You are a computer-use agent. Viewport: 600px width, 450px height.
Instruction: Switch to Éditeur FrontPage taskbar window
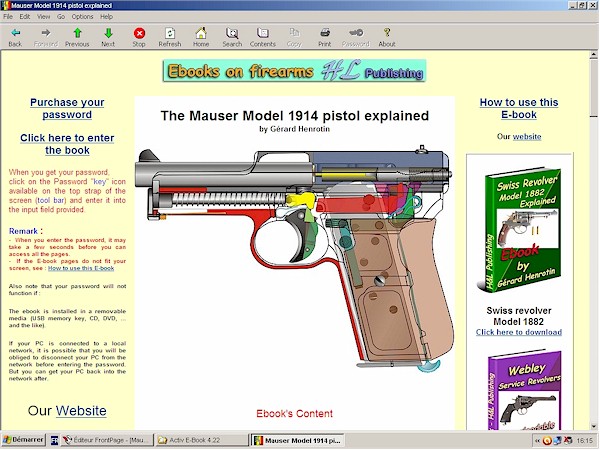click(106, 440)
